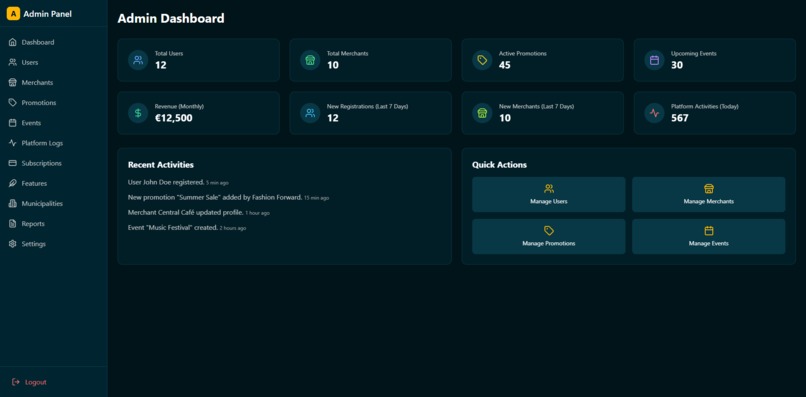Click the Total Users value 12

tap(161, 65)
